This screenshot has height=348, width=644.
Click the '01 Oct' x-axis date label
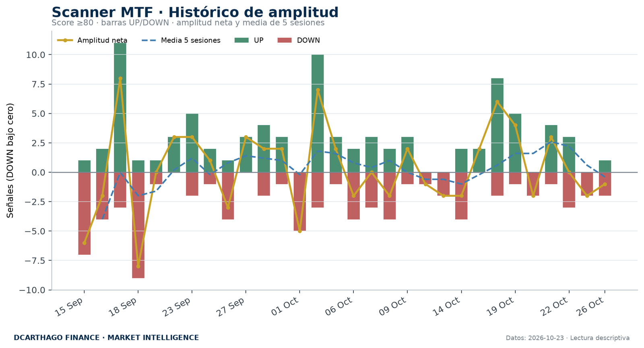(x=285, y=307)
